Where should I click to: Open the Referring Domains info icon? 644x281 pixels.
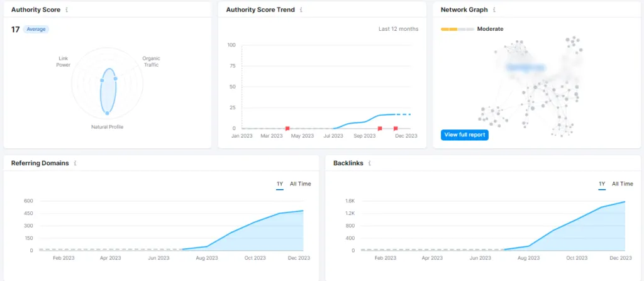coord(75,163)
